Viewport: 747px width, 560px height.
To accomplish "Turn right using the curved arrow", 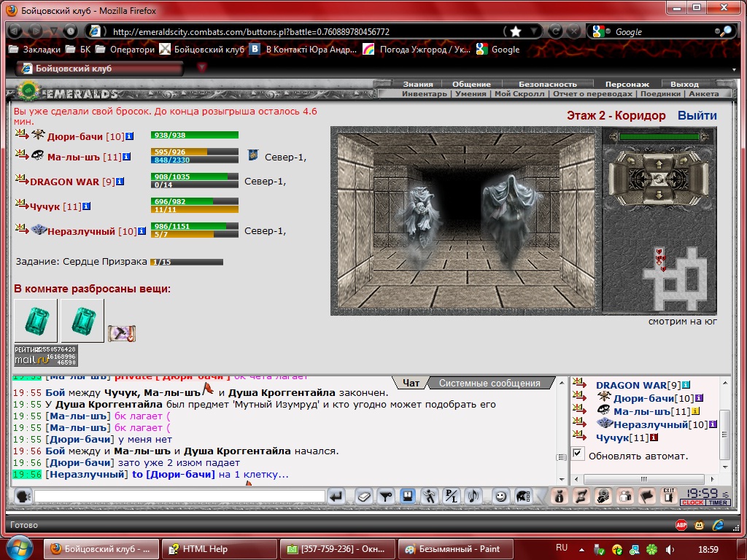I will (x=685, y=161).
